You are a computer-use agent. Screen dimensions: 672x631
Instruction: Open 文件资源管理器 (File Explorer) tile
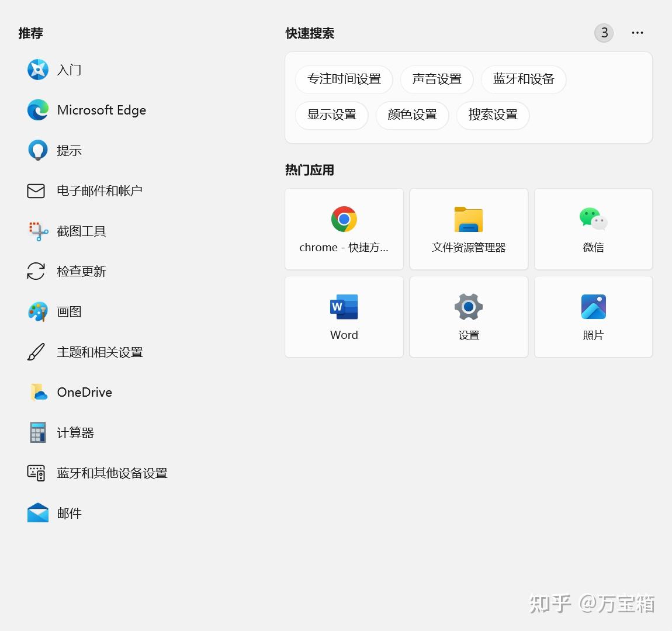469,229
